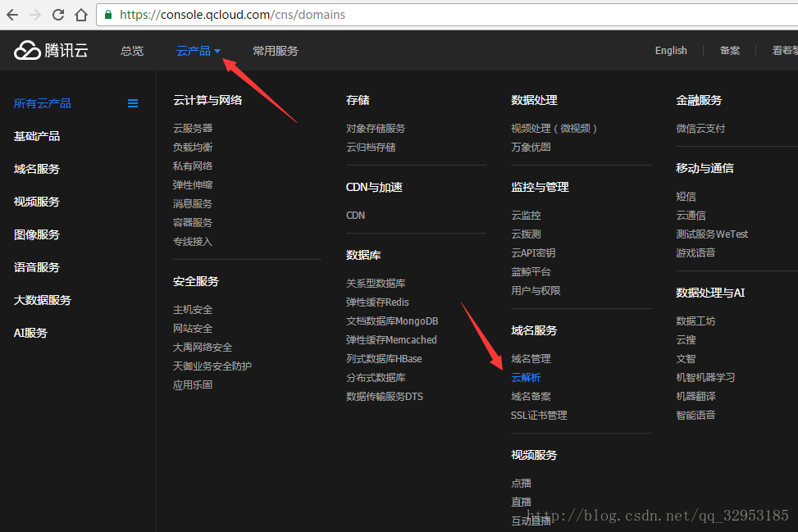
Task: Open 备案 in the top bar
Action: pos(730,50)
